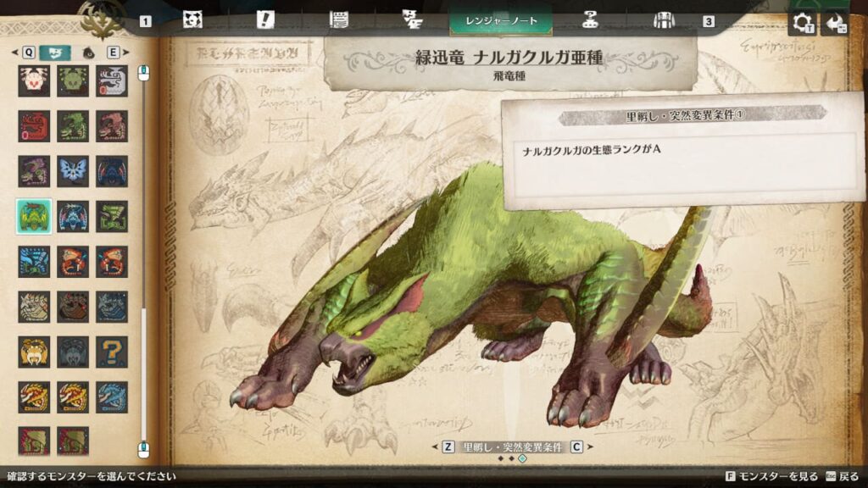Open the question mark joystick tab
This screenshot has width=868, height=488.
pos(590,20)
